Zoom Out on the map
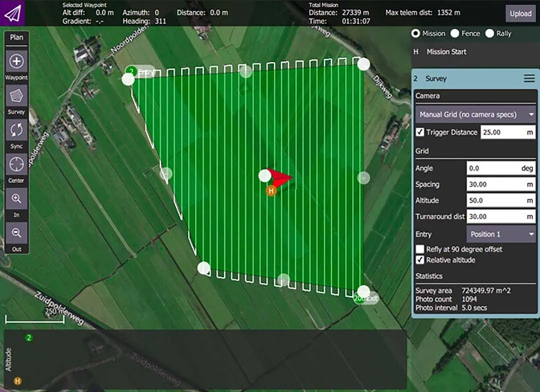 click(x=16, y=233)
